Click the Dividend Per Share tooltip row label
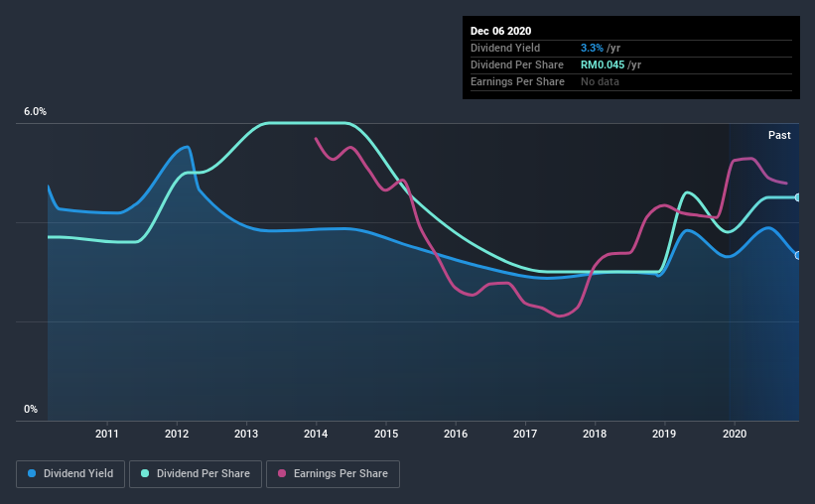815x504 pixels. pyautogui.click(x=516, y=64)
